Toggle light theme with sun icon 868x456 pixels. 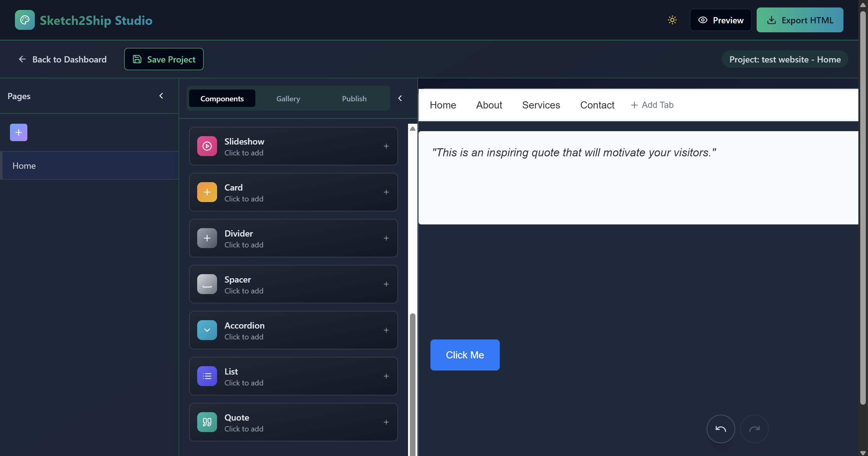click(672, 20)
